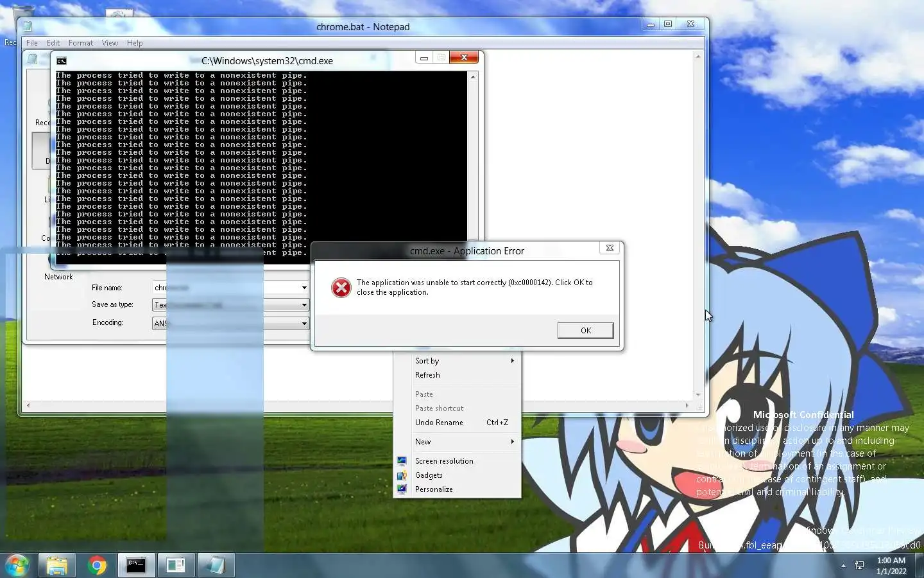The height and width of the screenshot is (578, 924).
Task: Open Notepad's Help menu
Action: [x=135, y=43]
